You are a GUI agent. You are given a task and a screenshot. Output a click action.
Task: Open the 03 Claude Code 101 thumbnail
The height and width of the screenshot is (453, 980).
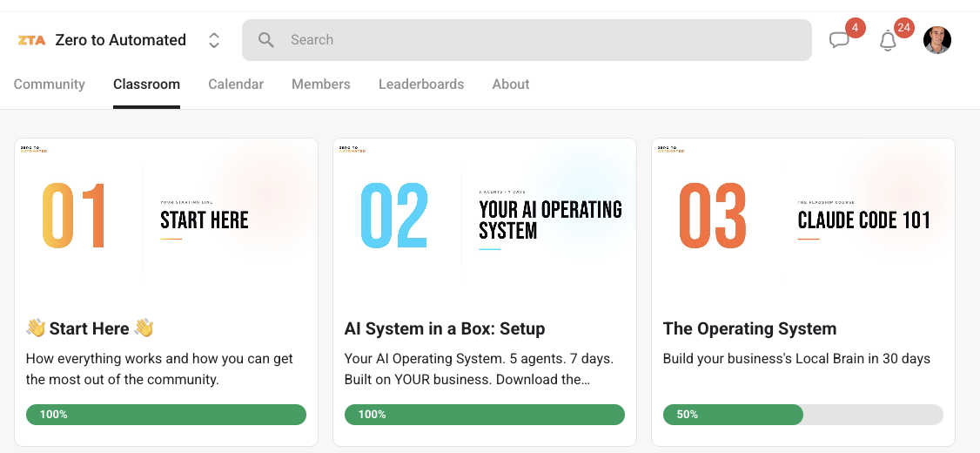click(x=803, y=218)
